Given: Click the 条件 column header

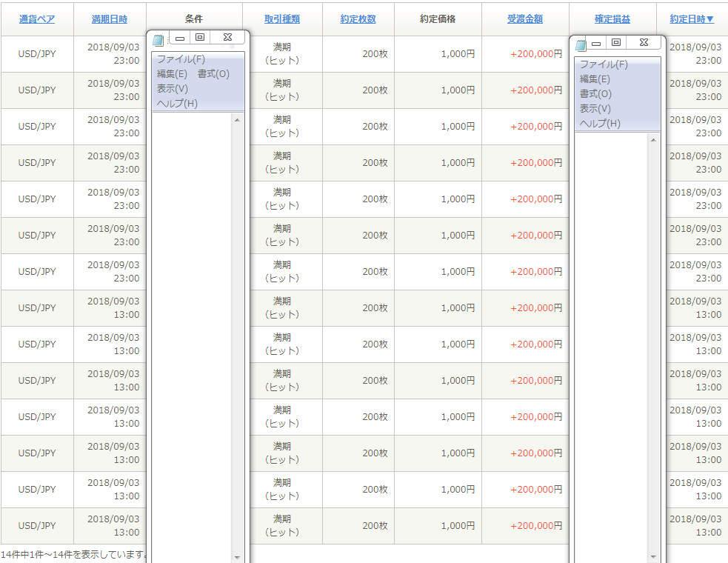Looking at the screenshot, I should coord(194,19).
